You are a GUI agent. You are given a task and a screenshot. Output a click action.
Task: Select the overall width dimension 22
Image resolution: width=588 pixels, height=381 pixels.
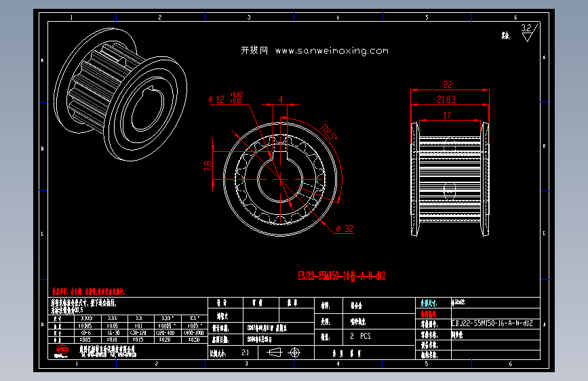click(448, 84)
